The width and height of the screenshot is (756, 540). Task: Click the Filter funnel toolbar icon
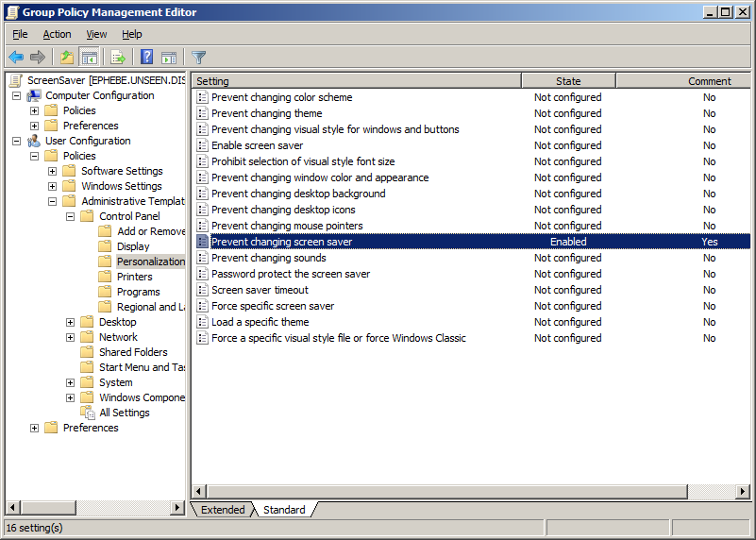point(198,58)
